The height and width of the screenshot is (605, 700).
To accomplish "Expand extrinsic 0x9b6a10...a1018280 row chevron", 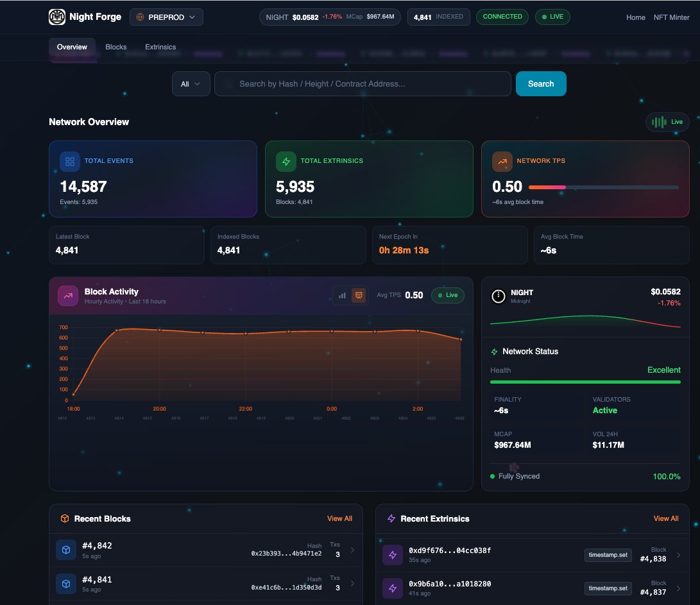I will click(x=679, y=588).
